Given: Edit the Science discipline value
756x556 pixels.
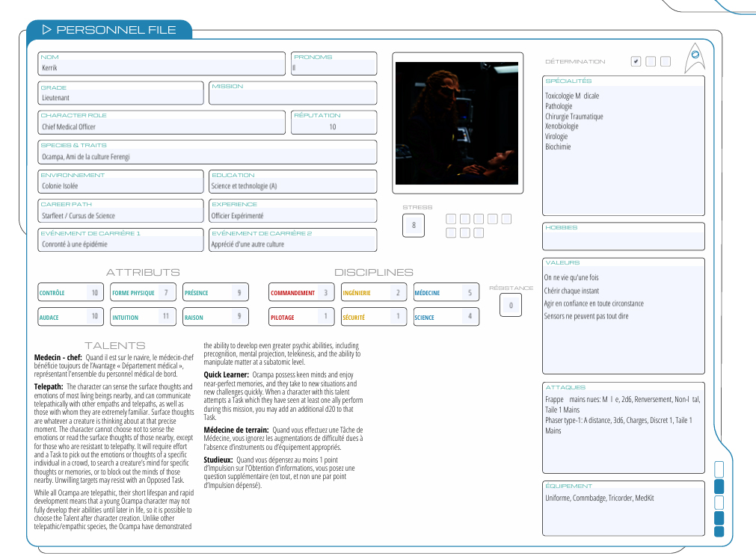Looking at the screenshot, I should click(x=470, y=316).
